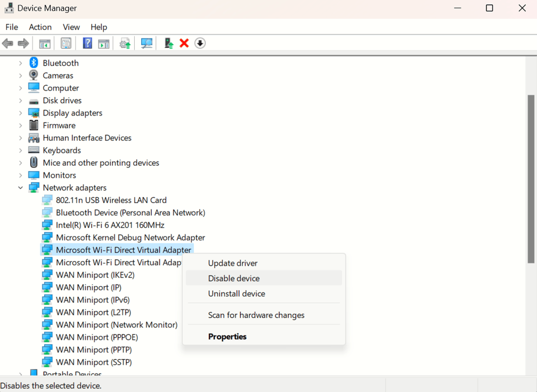The image size is (537, 392).
Task: Choose Properties from the context menu
Action: pyautogui.click(x=227, y=336)
